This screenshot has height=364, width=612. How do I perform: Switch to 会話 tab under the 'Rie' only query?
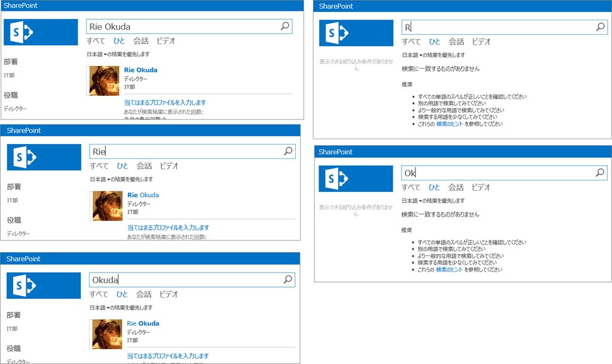tap(144, 166)
